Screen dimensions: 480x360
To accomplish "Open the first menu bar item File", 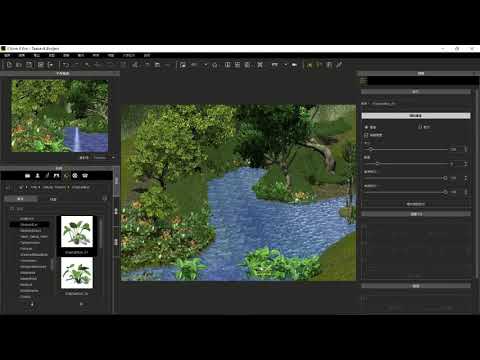I will [x=7, y=55].
